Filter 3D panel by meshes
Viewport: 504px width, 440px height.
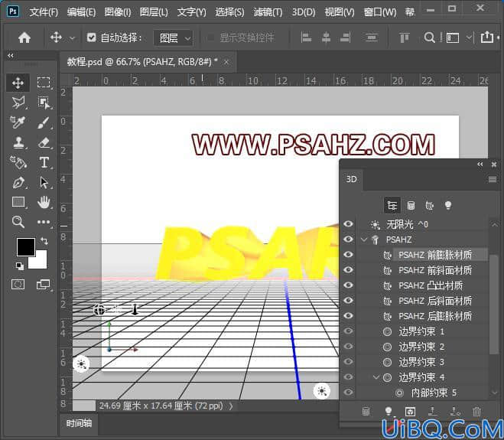(x=411, y=205)
